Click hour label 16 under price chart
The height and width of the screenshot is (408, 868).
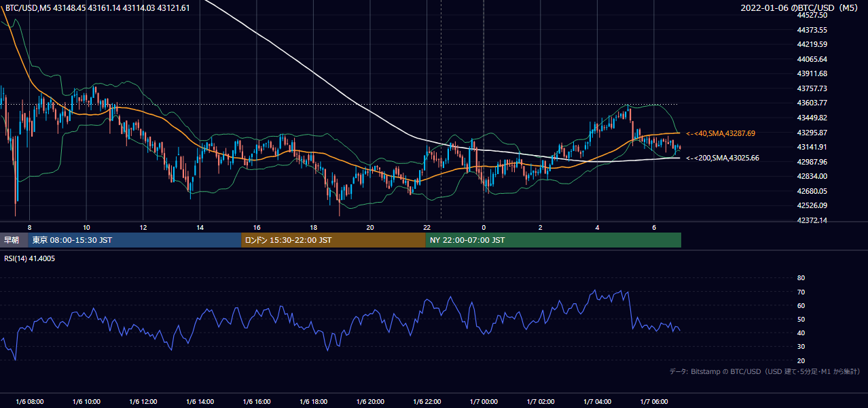tap(256, 227)
